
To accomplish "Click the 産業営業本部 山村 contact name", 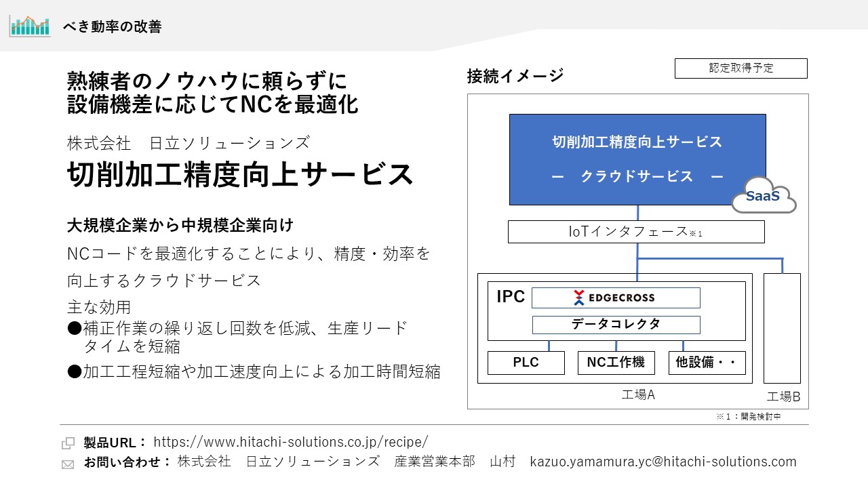I will [x=455, y=462].
